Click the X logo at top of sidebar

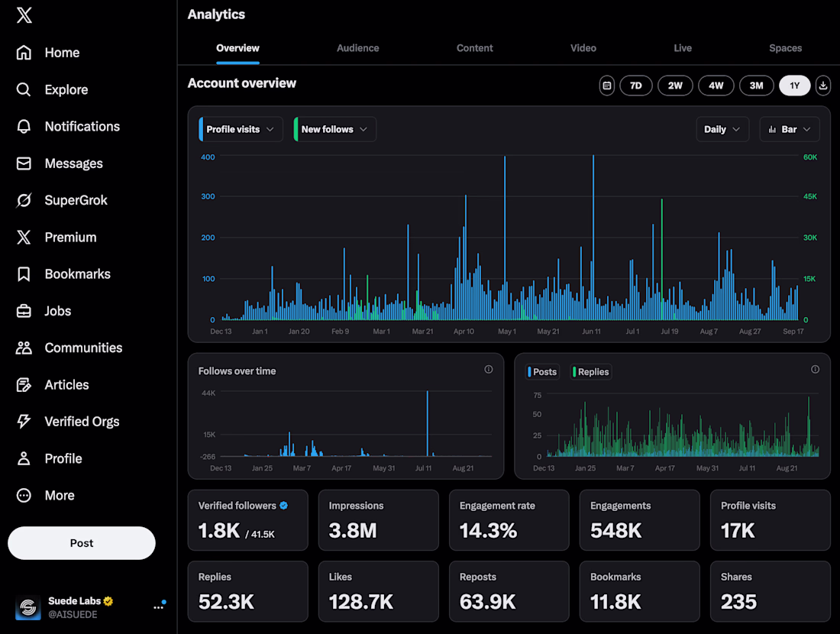(x=24, y=15)
